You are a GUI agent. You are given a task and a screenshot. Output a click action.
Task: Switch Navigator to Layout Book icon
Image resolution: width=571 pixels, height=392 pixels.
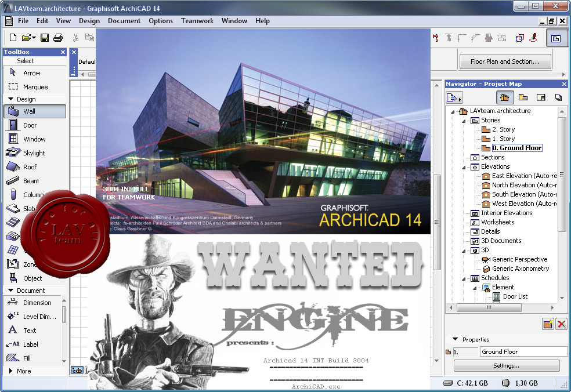(x=541, y=97)
